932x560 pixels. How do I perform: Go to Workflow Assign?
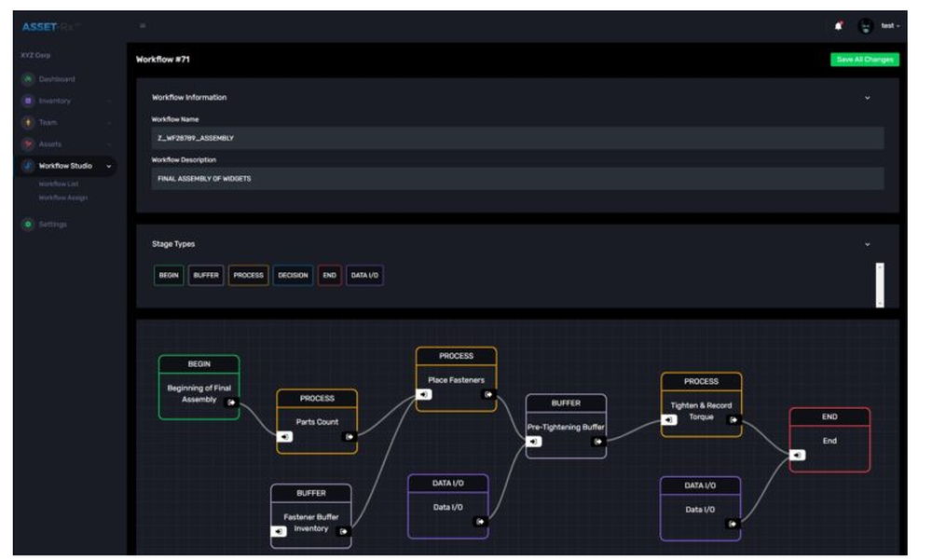pyautogui.click(x=63, y=198)
